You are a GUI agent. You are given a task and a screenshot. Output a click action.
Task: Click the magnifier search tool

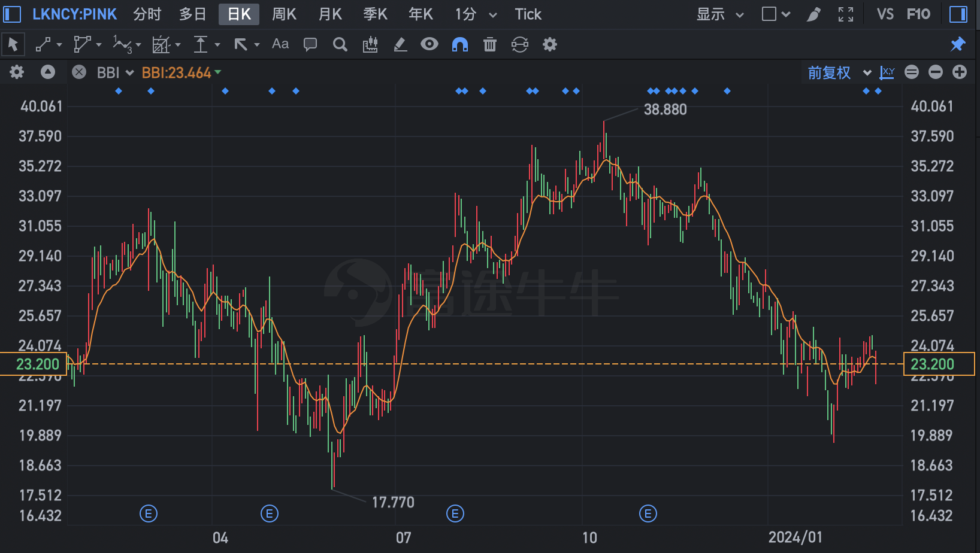pos(340,44)
